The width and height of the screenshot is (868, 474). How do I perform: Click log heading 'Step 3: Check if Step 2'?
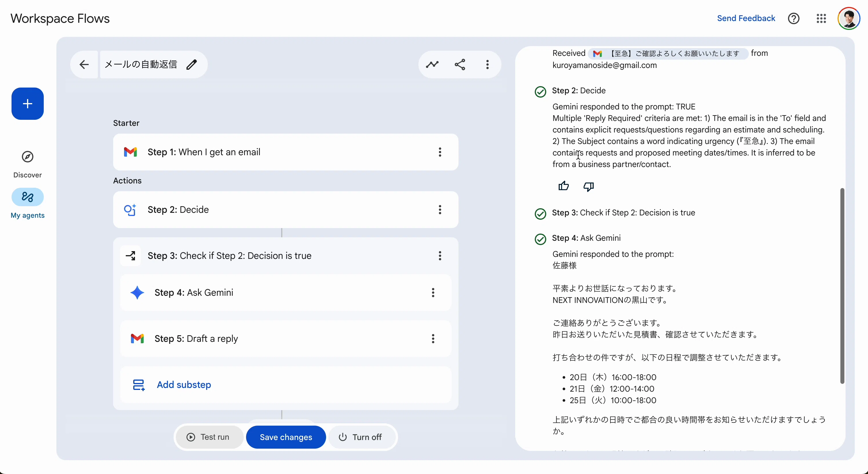pos(623,213)
